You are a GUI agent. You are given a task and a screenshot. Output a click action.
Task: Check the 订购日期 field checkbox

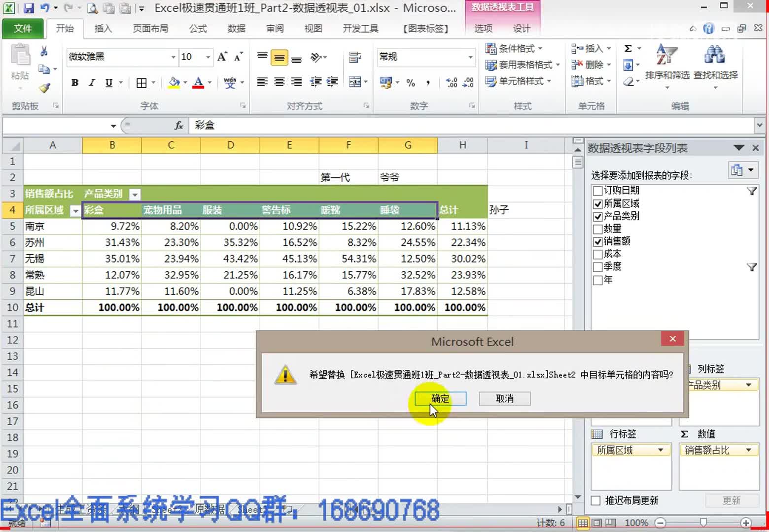coord(598,191)
